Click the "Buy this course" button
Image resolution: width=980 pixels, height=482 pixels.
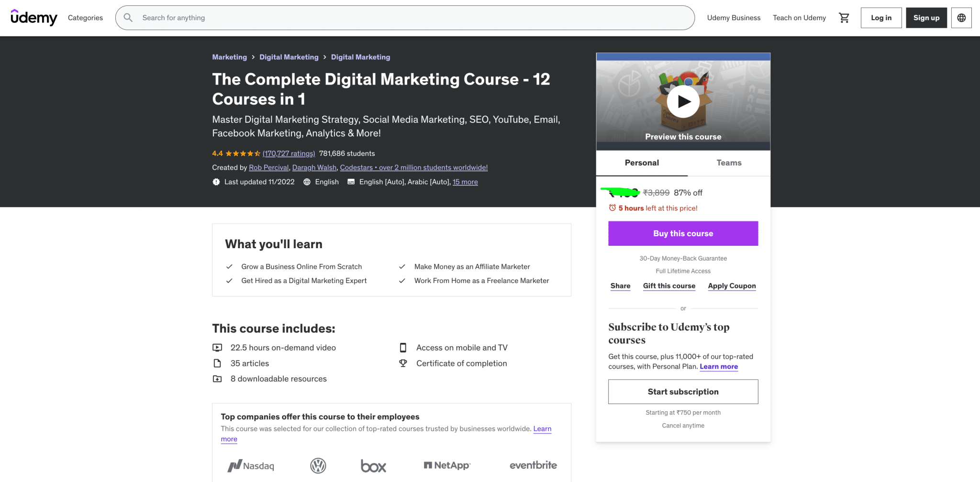[683, 233]
